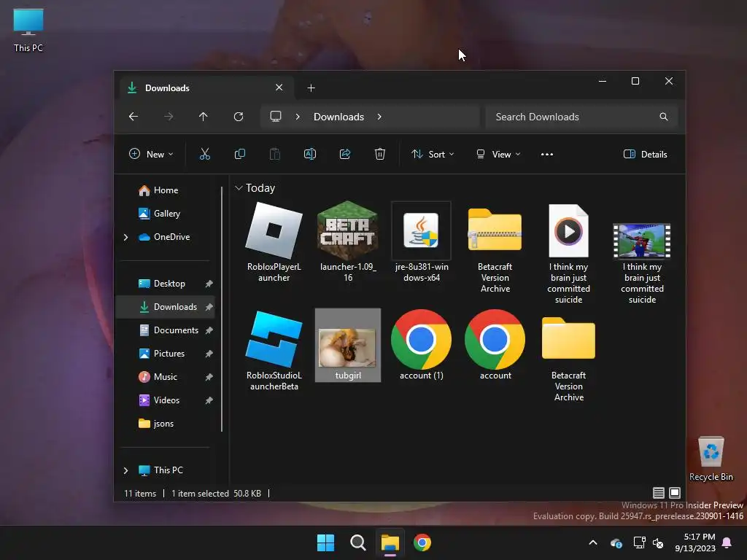The image size is (747, 560).
Task: Click the Search Downloads field
Action: click(581, 117)
